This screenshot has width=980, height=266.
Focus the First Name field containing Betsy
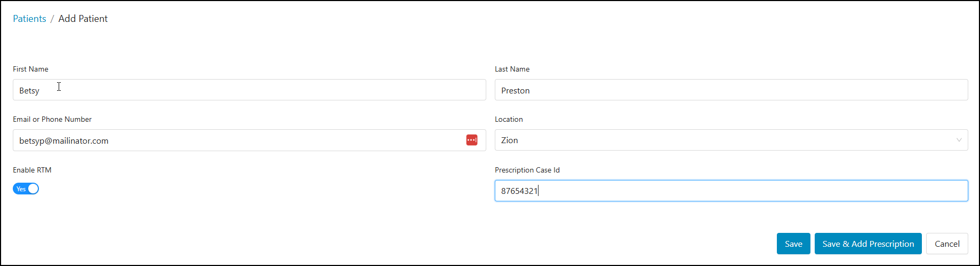point(249,90)
